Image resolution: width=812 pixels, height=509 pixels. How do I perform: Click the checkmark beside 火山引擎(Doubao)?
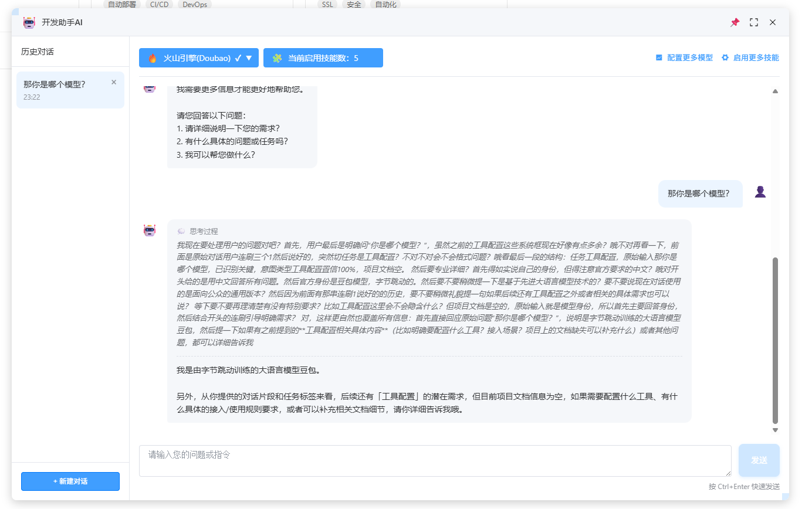pos(239,57)
